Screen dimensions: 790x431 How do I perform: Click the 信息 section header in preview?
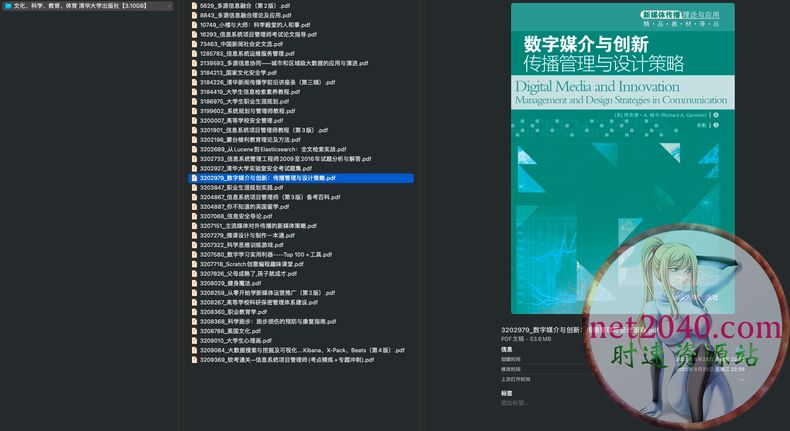[x=507, y=350]
